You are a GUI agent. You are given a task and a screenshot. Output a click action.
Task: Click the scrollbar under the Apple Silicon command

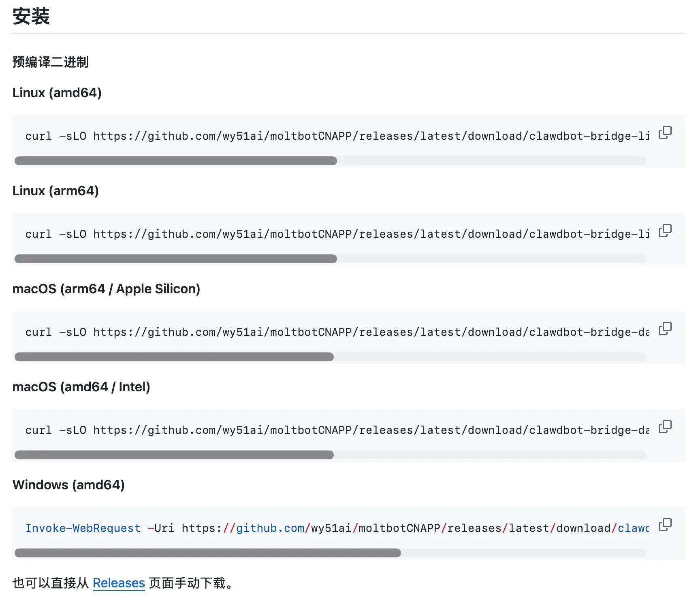click(x=174, y=357)
